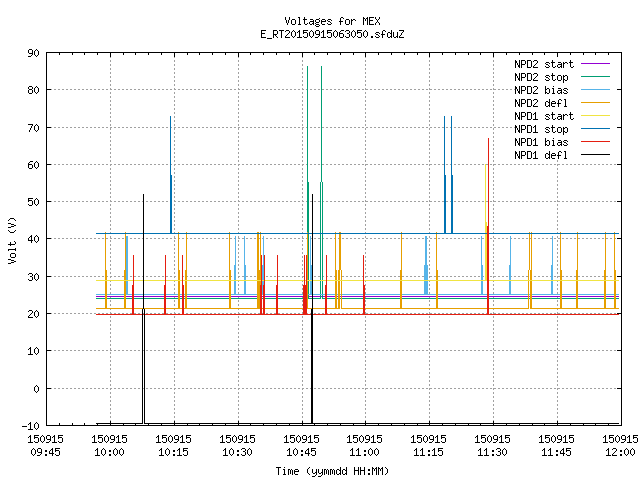Click the y-axis tick label 10
The height and width of the screenshot is (480, 640).
[x=33, y=351]
